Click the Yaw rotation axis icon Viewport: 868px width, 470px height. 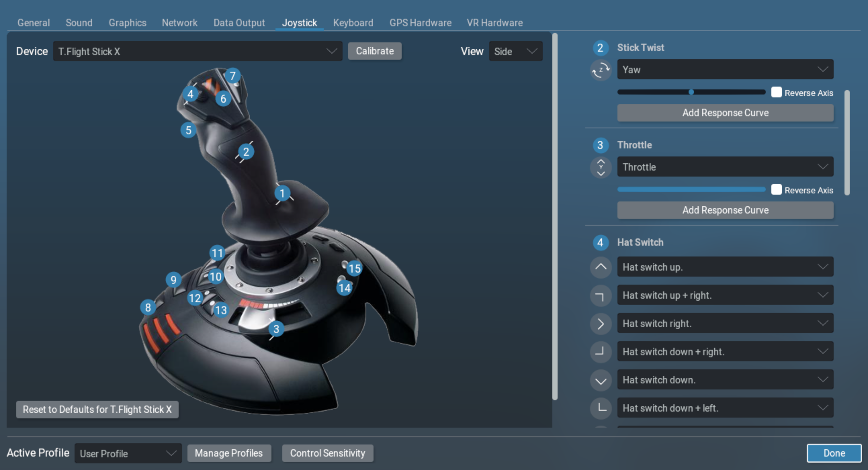(602, 69)
